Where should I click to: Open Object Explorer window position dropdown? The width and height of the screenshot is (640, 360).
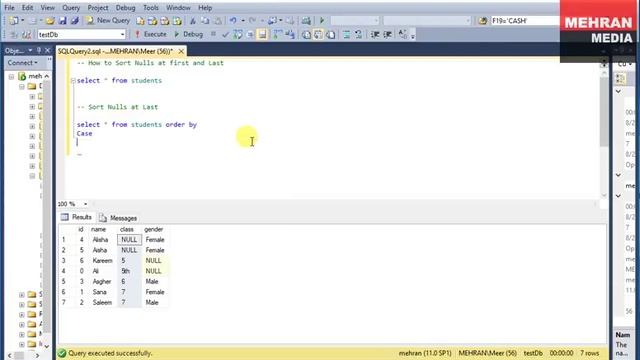point(30,50)
